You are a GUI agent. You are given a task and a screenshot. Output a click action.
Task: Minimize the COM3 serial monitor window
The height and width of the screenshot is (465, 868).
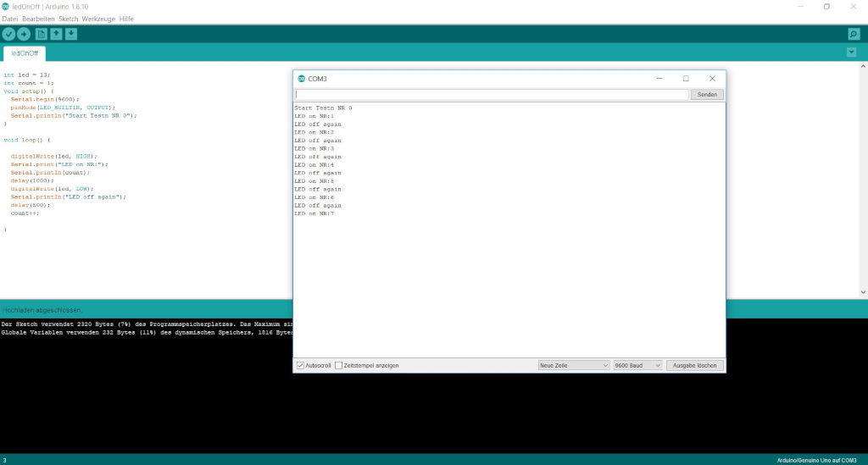[x=659, y=79]
